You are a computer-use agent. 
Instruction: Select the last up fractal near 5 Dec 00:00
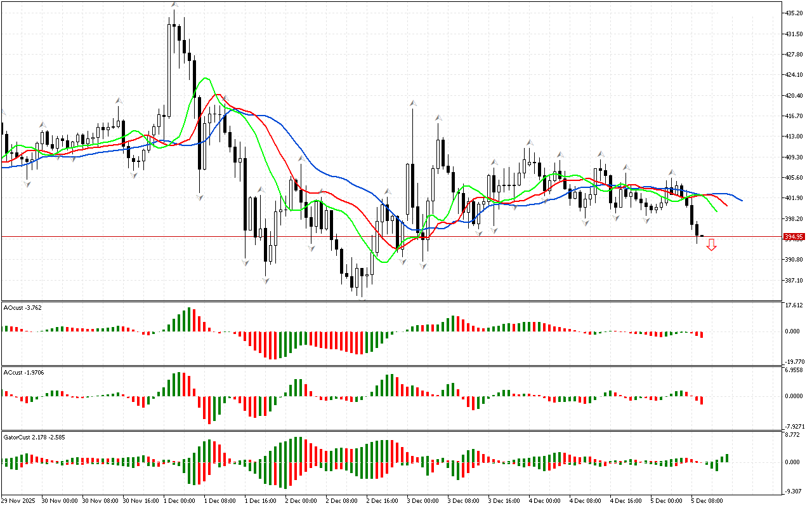click(671, 172)
